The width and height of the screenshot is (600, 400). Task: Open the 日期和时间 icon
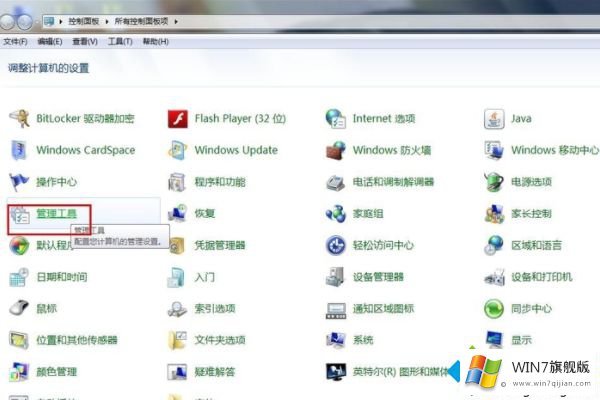click(x=19, y=277)
